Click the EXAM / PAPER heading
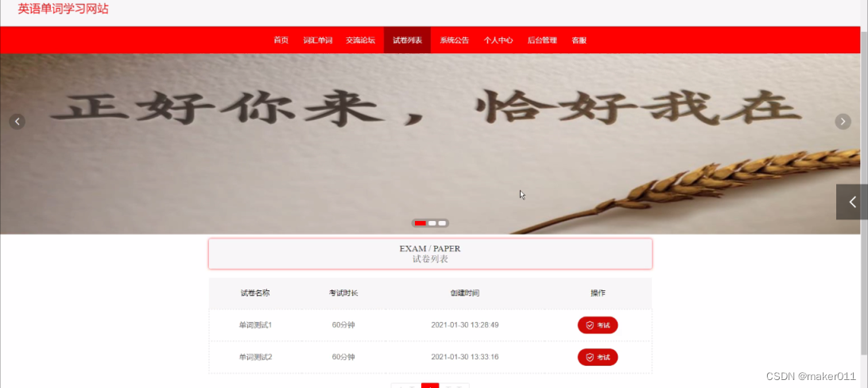 [430, 249]
